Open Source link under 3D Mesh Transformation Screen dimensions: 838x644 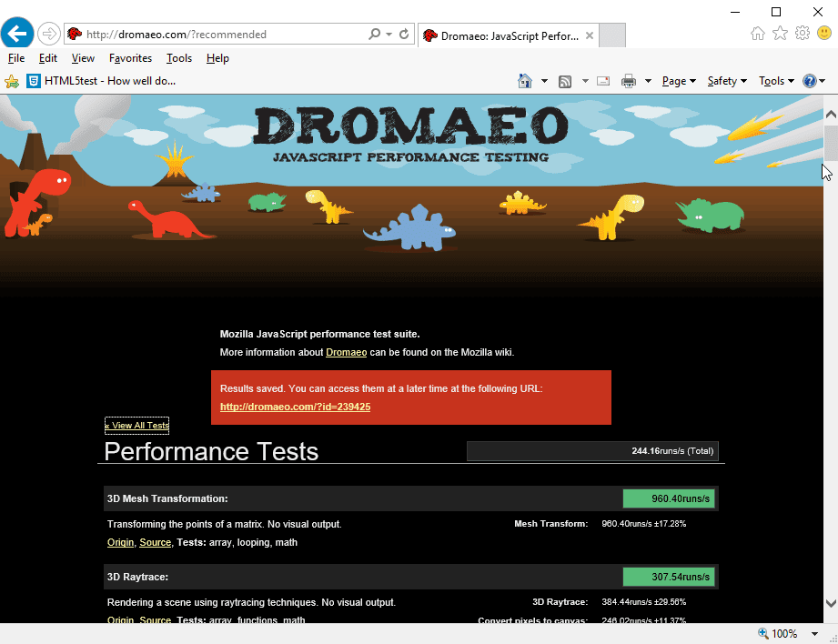click(155, 542)
